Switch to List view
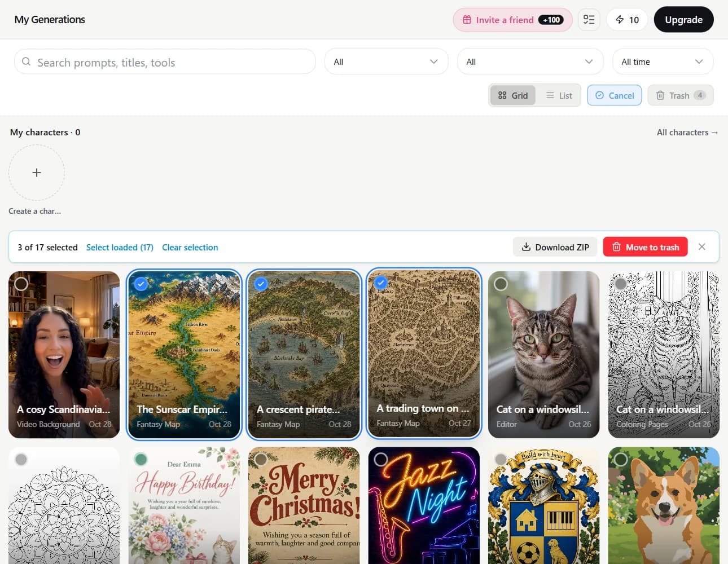728x564 pixels. tap(559, 95)
